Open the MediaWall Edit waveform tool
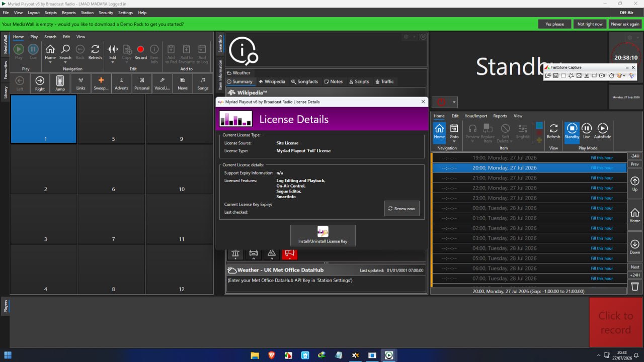The image size is (644, 362). (x=113, y=49)
